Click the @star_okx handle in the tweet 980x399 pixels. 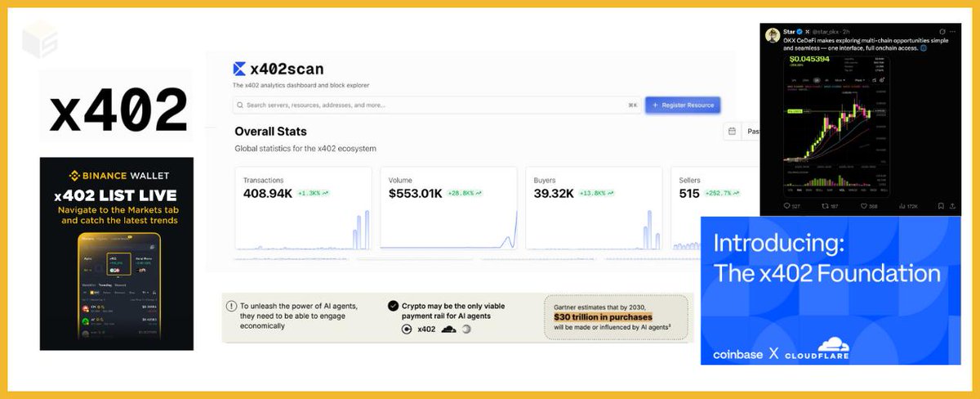(x=826, y=32)
